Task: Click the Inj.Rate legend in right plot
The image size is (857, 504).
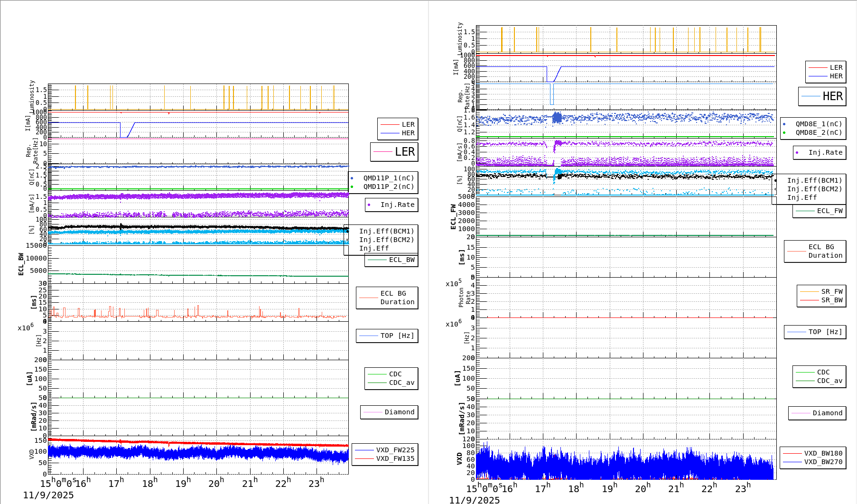Action: click(x=825, y=152)
